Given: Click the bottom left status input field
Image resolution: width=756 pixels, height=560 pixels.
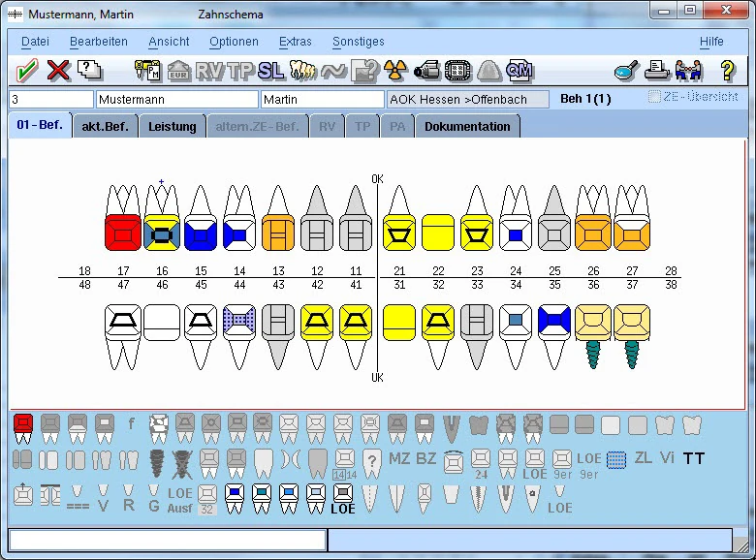Looking at the screenshot, I should tap(168, 540).
